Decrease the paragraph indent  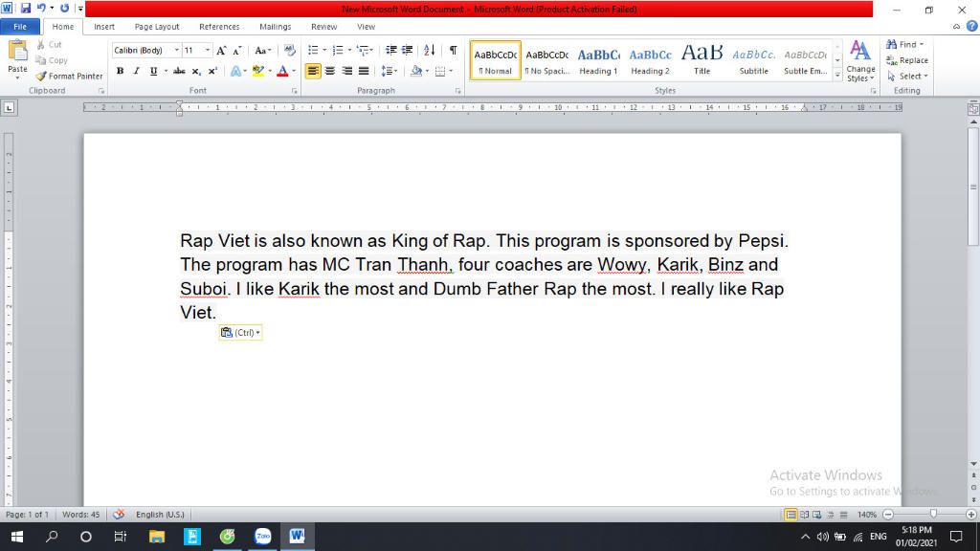point(391,50)
